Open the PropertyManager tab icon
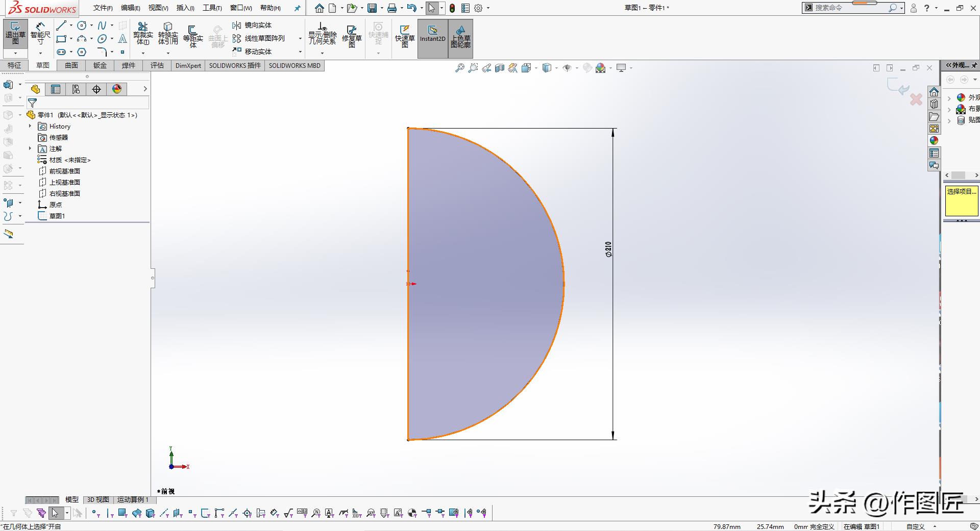This screenshot has height=531, width=980. [56, 89]
